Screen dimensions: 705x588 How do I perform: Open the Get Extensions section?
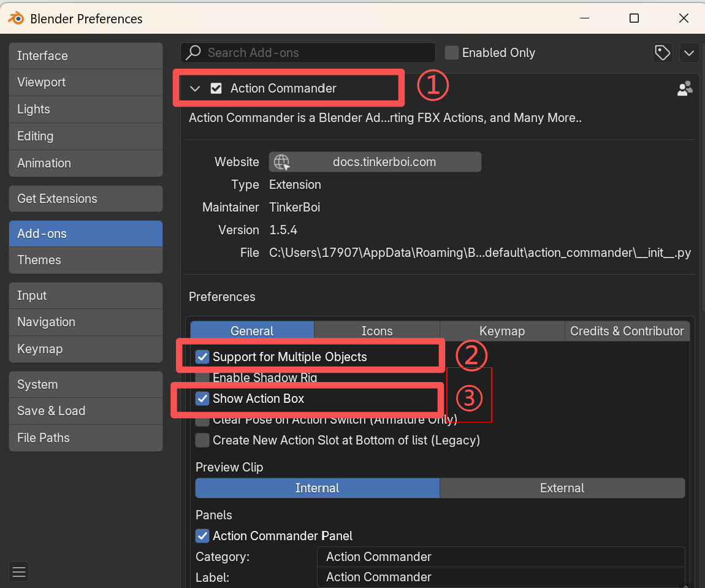pos(85,199)
